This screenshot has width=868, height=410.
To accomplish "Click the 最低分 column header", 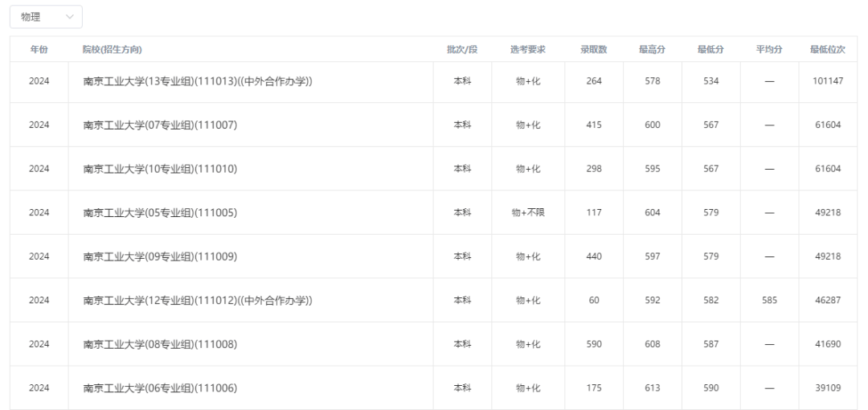I will [x=711, y=49].
